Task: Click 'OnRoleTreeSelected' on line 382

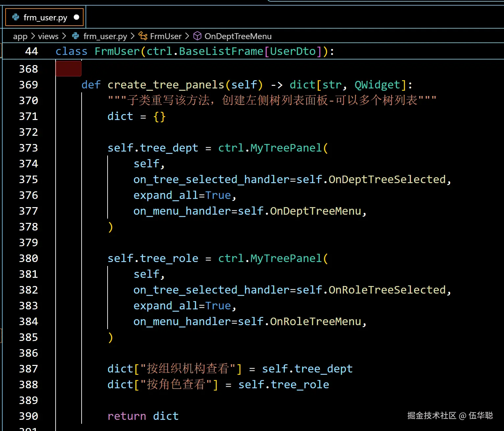Action: [387, 290]
